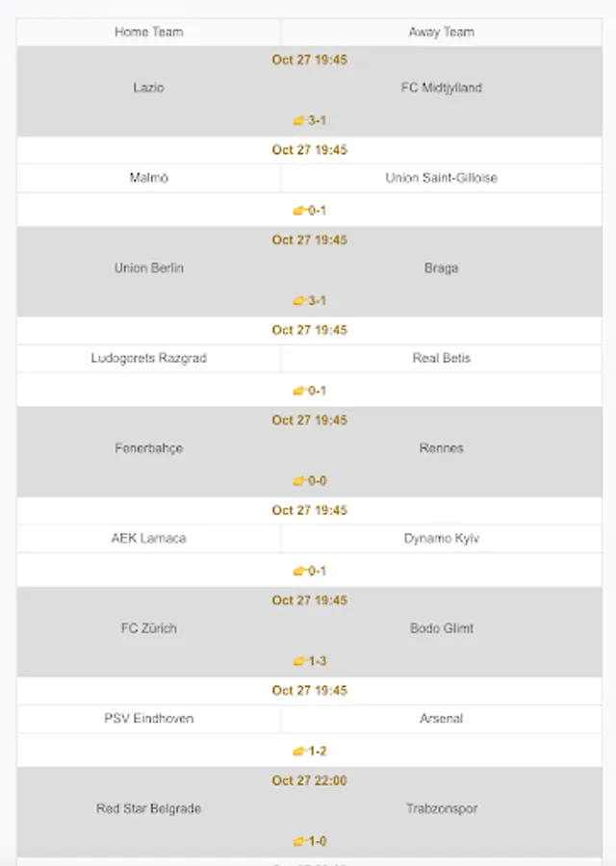The width and height of the screenshot is (616, 866).
Task: Click the hand icon beside FC Zürich 1-3 score
Action: coord(299,660)
